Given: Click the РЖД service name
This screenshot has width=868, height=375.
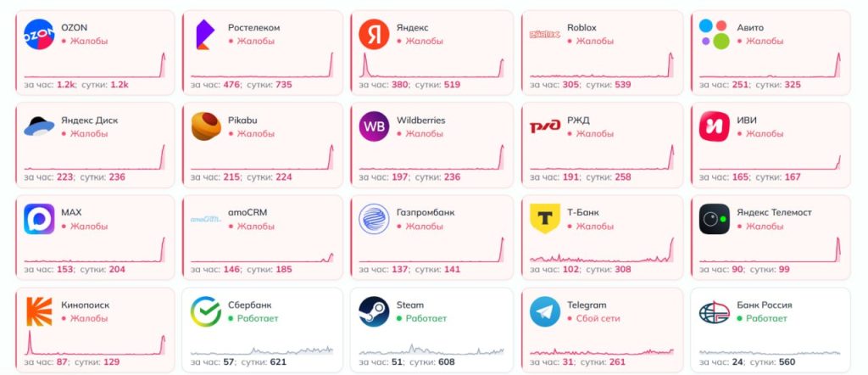Looking at the screenshot, I should click(578, 120).
